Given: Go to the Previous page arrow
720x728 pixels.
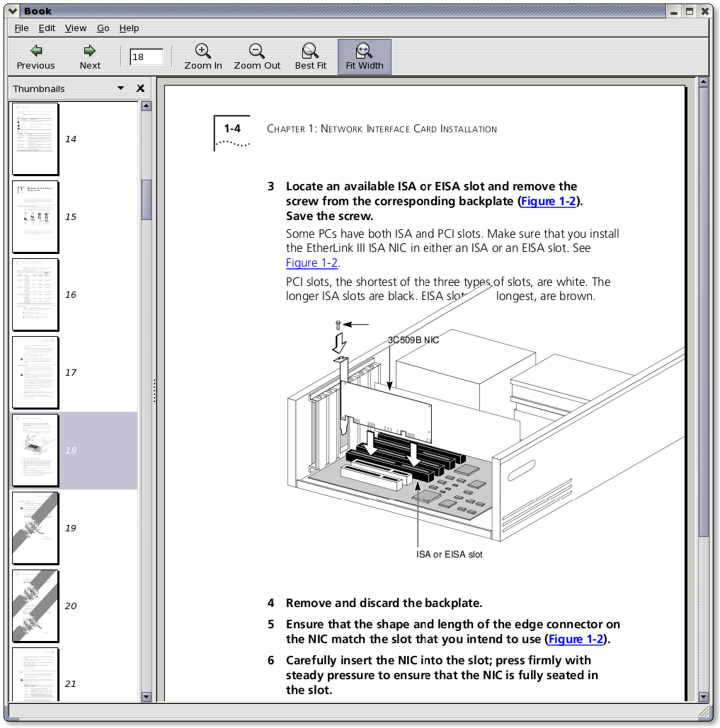Looking at the screenshot, I should point(35,51).
